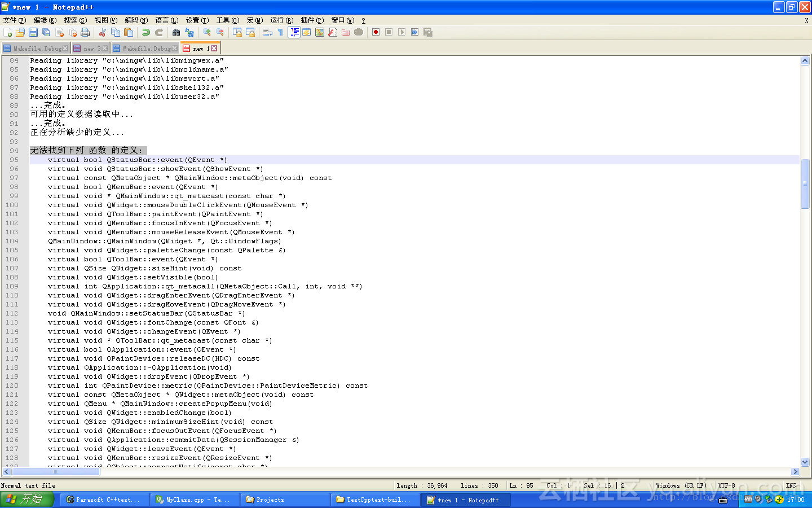Click the Print icon in toolbar

pos(85,32)
